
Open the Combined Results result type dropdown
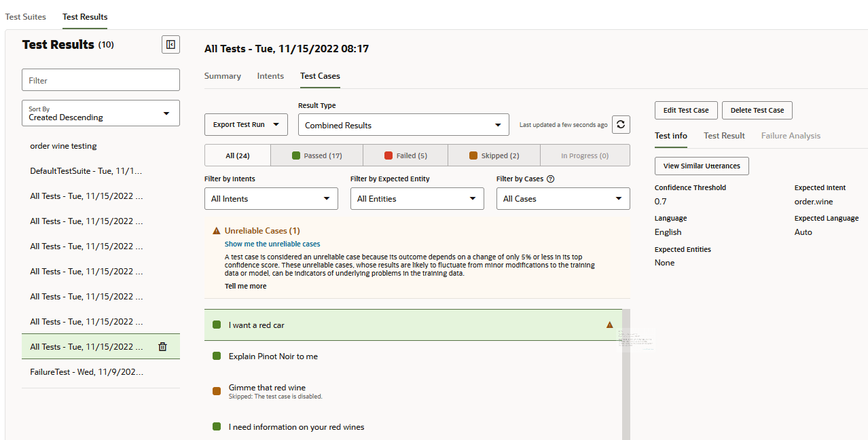click(x=403, y=124)
